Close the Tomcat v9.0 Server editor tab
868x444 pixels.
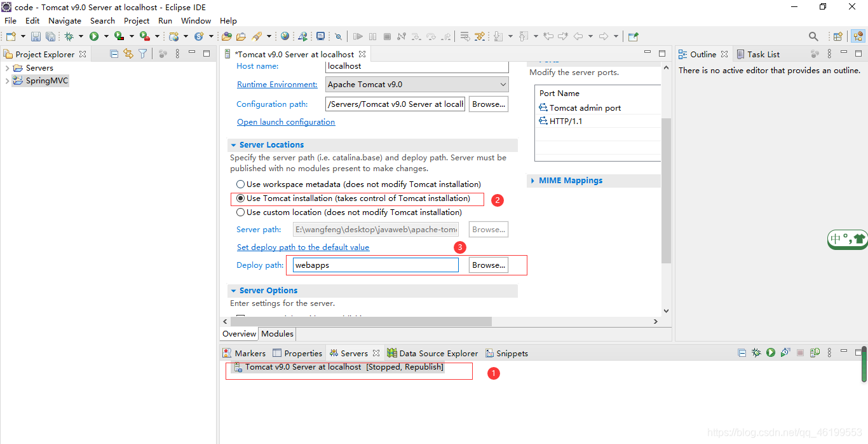tap(362, 54)
